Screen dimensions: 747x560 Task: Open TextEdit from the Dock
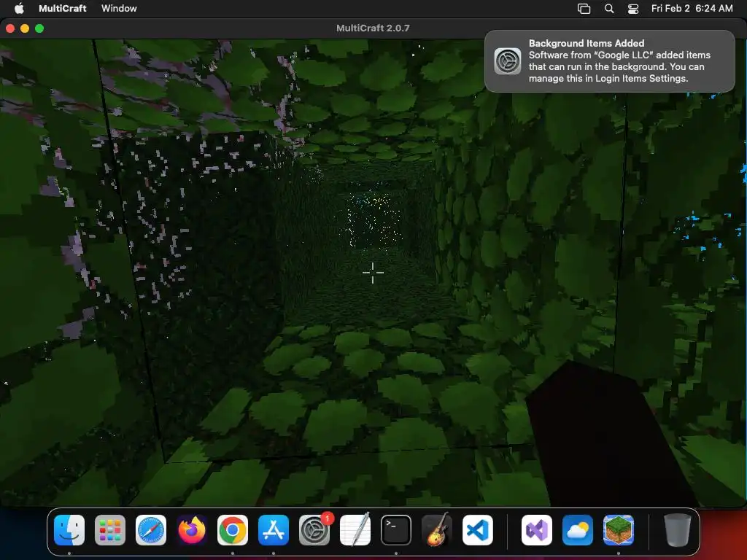(x=355, y=530)
